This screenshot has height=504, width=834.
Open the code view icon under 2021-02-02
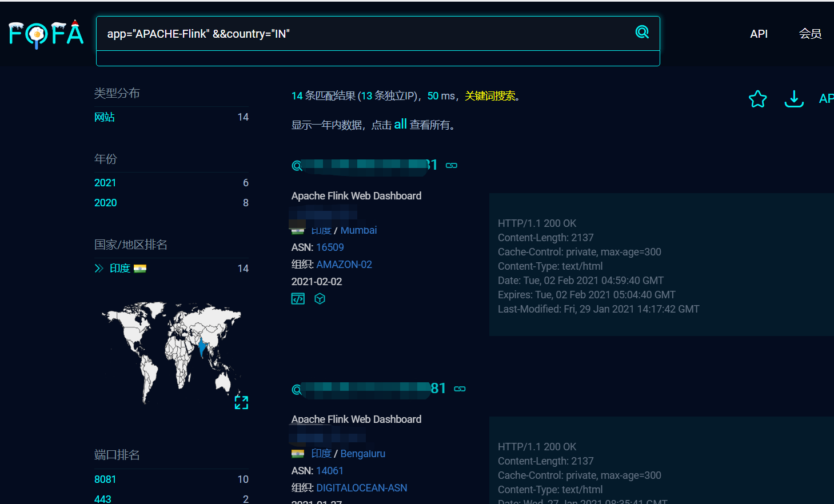[x=298, y=298]
